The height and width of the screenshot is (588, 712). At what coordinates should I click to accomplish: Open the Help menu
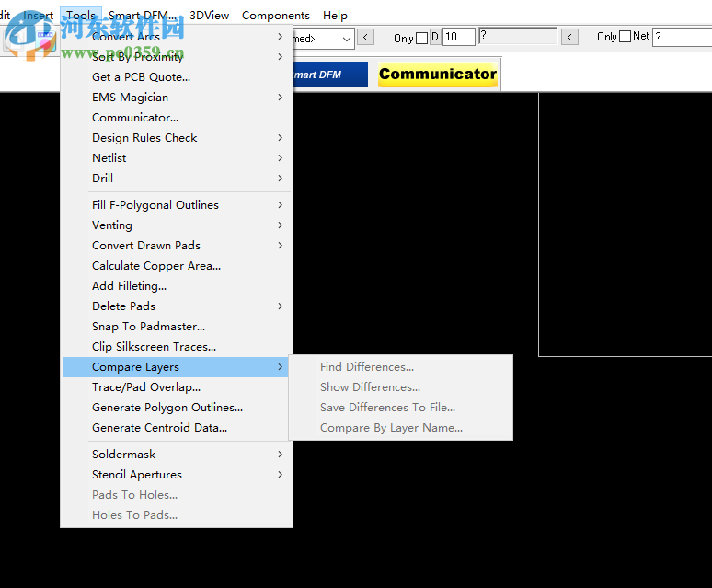(x=335, y=16)
